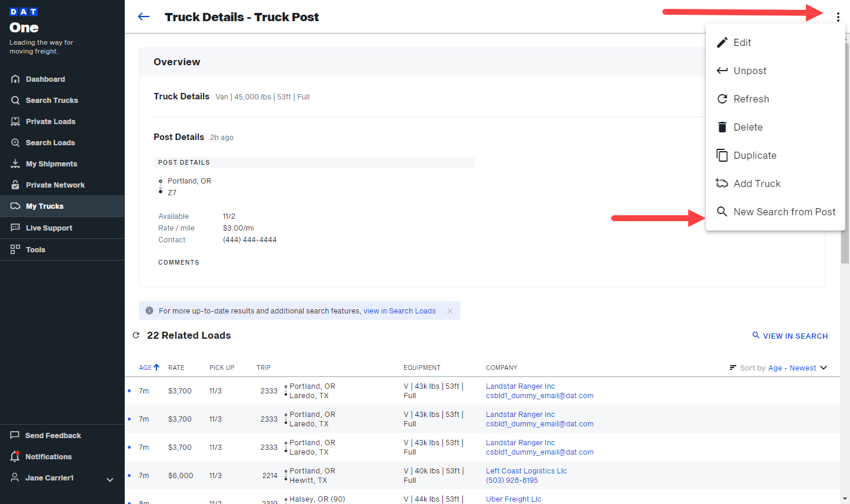Launch Live Support
850x504 pixels.
pyautogui.click(x=49, y=228)
